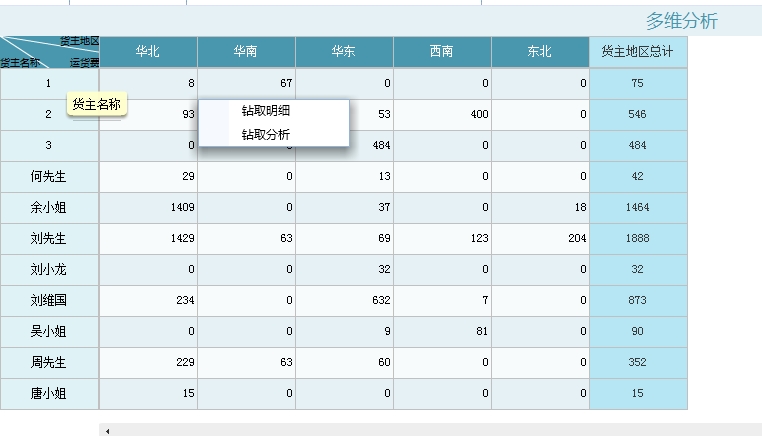This screenshot has height=436, width=762.
Task: Select the 余小姐 row header
Action: 49,208
